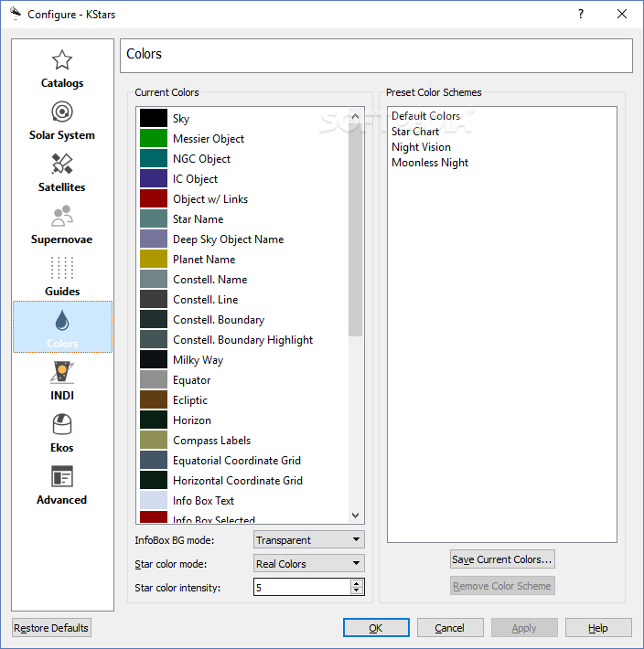Select the Constell. Boundary Highlight entry
This screenshot has height=649, width=644.
(x=242, y=340)
